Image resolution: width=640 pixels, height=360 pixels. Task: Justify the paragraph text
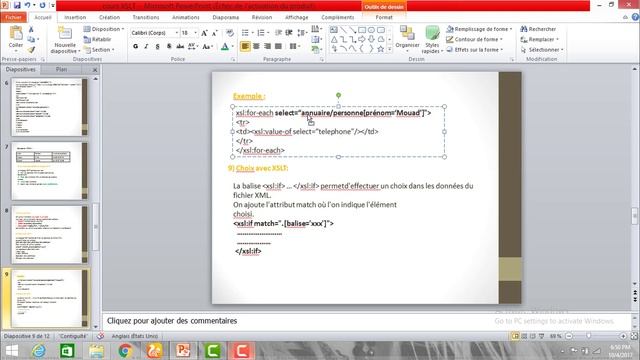278,47
